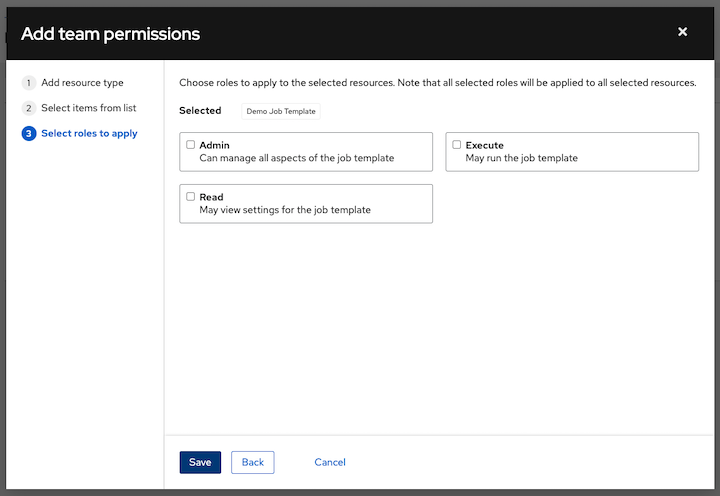
Task: Check the Read role checkbox
Action: [x=191, y=197]
